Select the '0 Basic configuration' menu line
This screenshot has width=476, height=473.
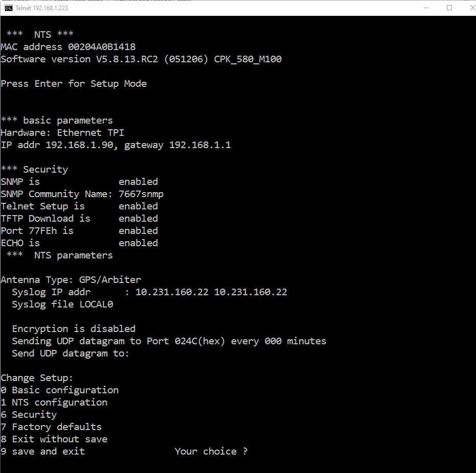pyautogui.click(x=59, y=390)
